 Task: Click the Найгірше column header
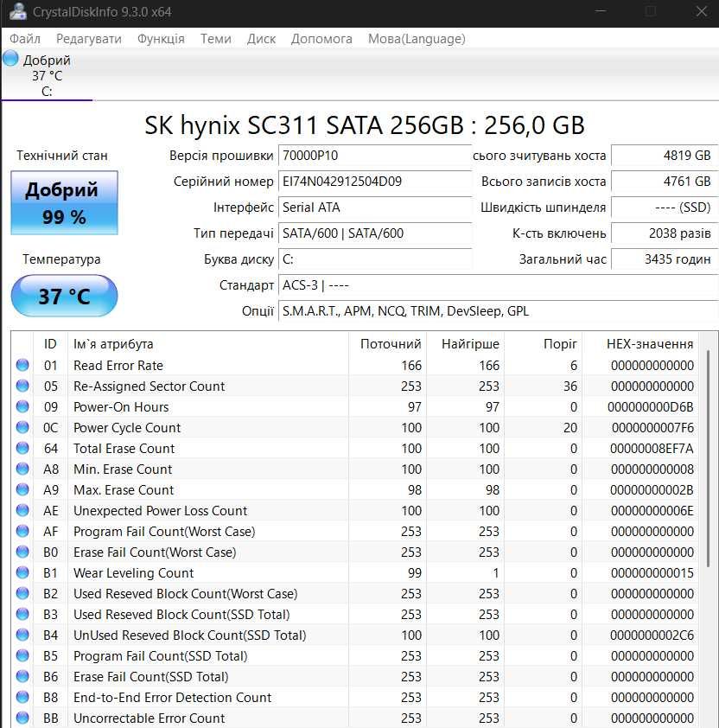point(465,344)
